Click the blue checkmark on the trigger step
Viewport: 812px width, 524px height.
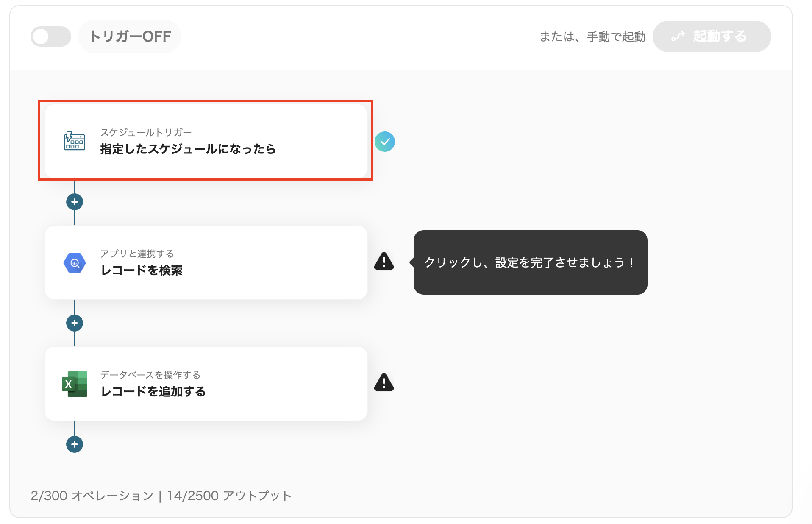pyautogui.click(x=385, y=141)
